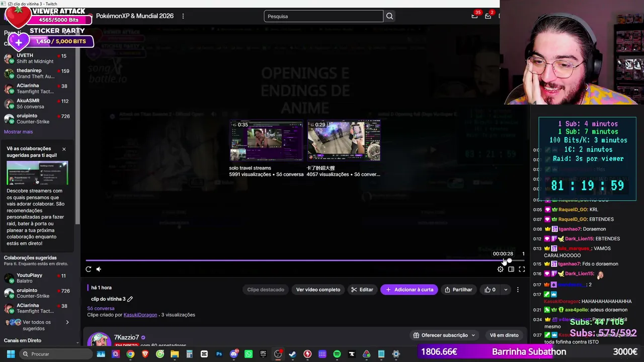This screenshot has height=362, width=644.
Task: Open the inbox icon with 35 badge
Action: click(x=474, y=16)
